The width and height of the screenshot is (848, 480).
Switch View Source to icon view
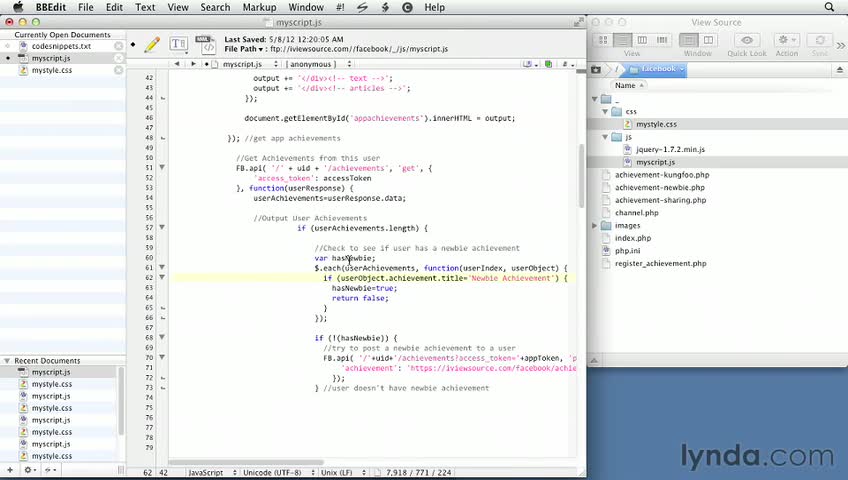click(x=602, y=40)
